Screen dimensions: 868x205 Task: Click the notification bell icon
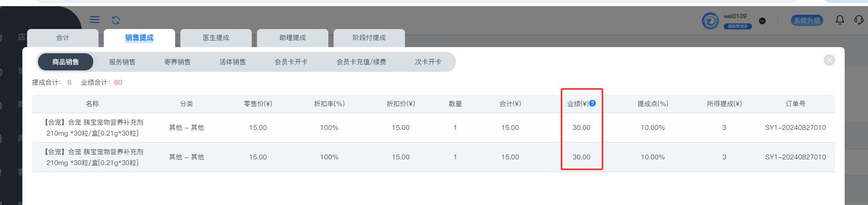840,20
